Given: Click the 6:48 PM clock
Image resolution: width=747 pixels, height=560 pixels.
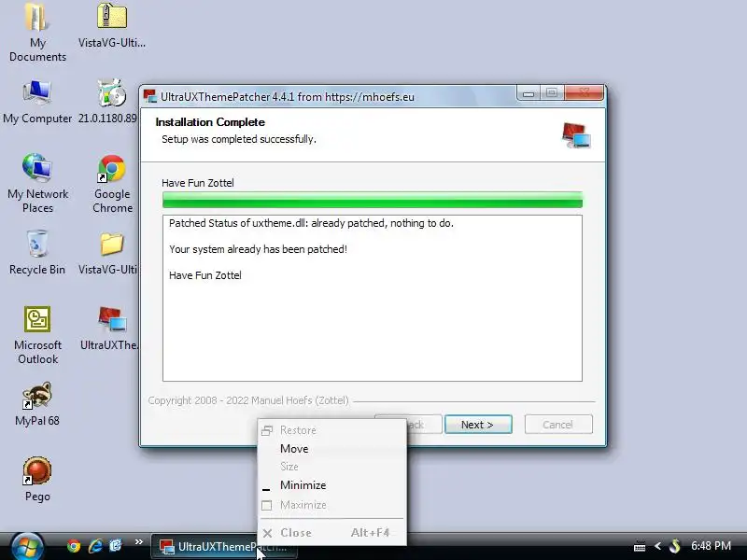Looking at the screenshot, I should [x=711, y=546].
